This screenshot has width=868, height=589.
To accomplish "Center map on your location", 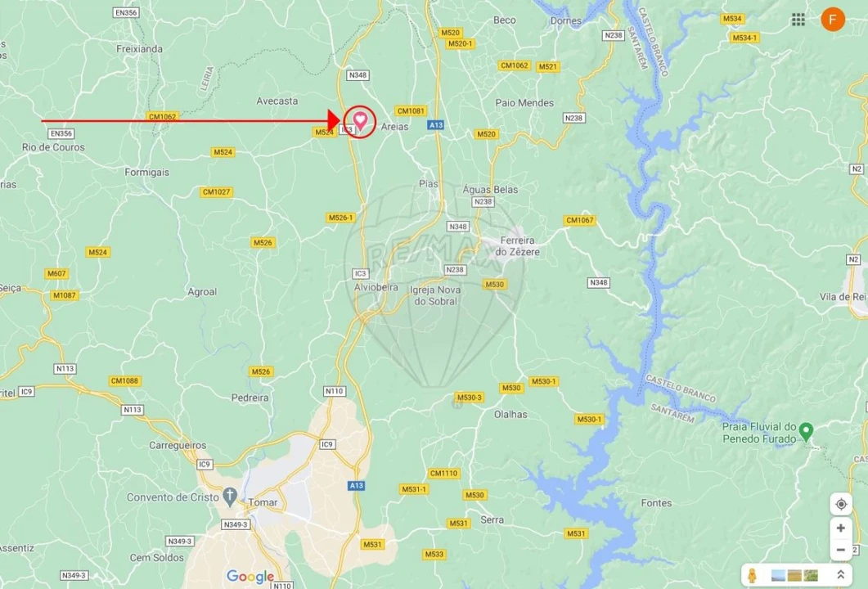I will tap(840, 504).
